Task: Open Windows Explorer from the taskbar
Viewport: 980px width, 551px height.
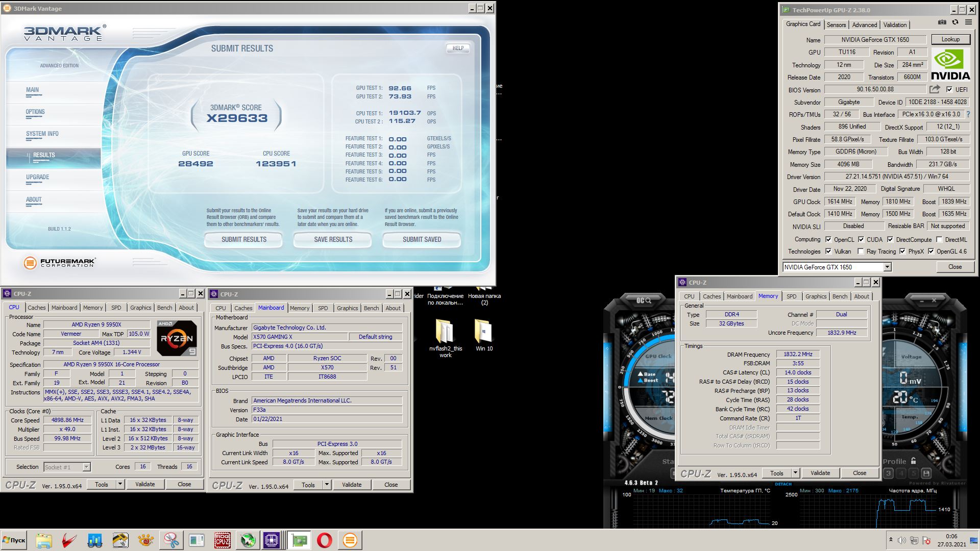Action: [x=44, y=540]
